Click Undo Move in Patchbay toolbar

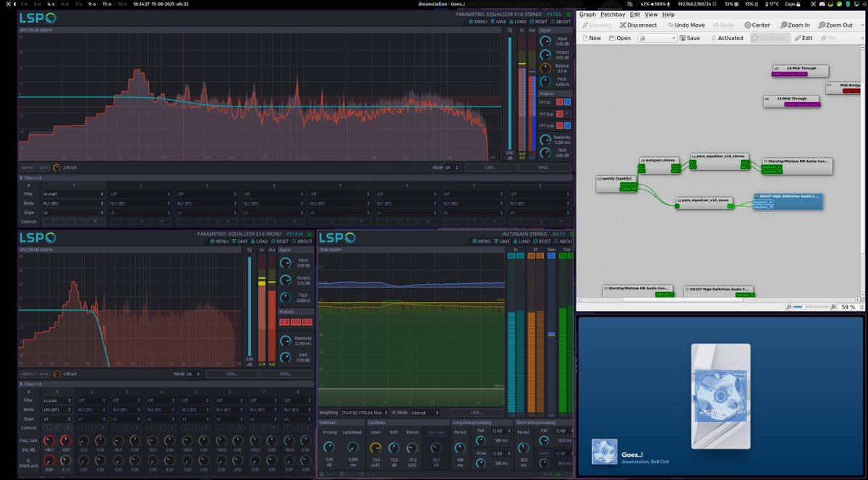click(x=685, y=25)
